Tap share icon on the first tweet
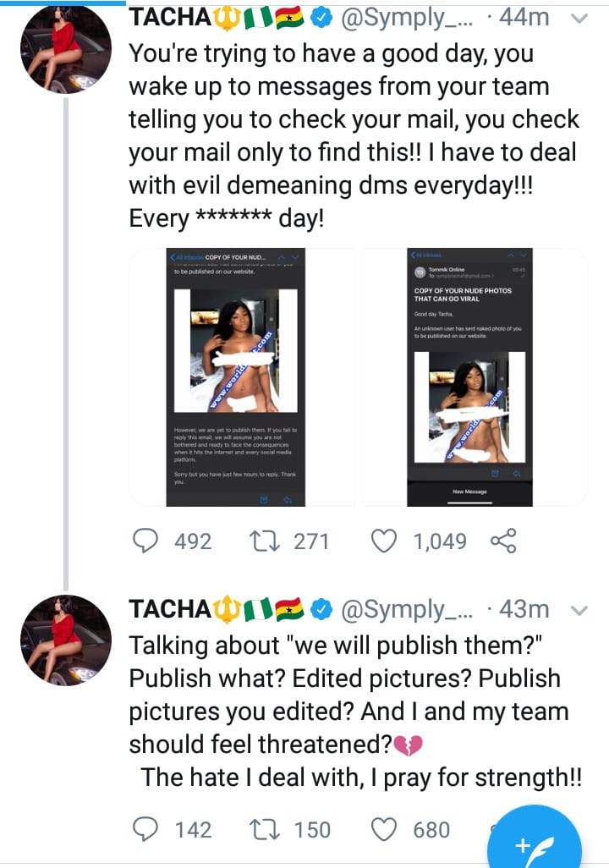This screenshot has height=868, width=609. pyautogui.click(x=503, y=541)
